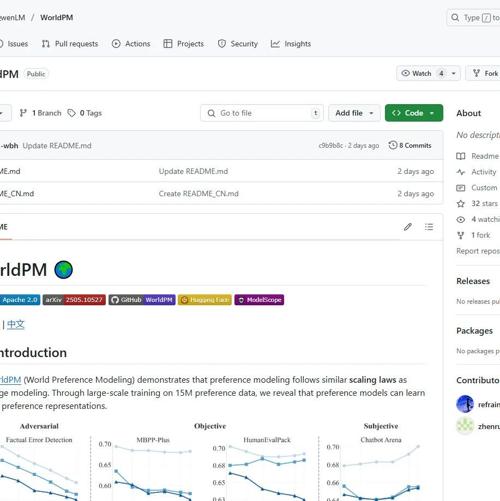Switch to the Pull requests tab
Screen dimensions: 500x501
click(x=70, y=44)
